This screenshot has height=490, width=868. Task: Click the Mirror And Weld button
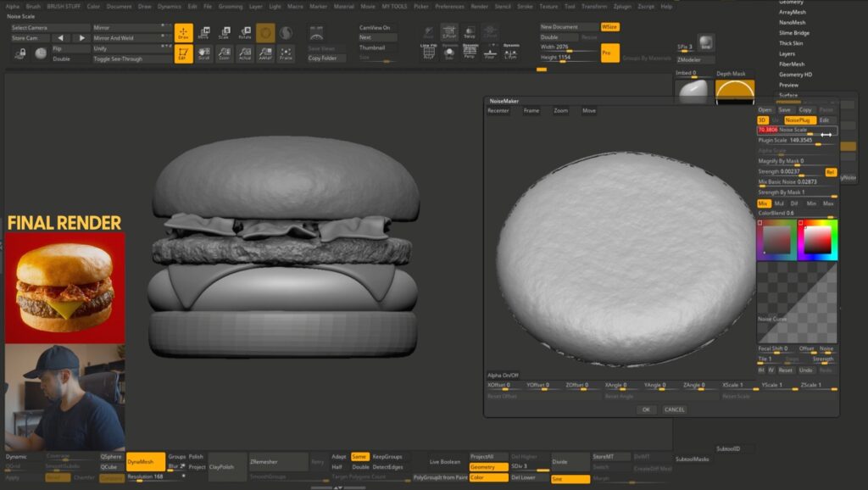pos(131,38)
